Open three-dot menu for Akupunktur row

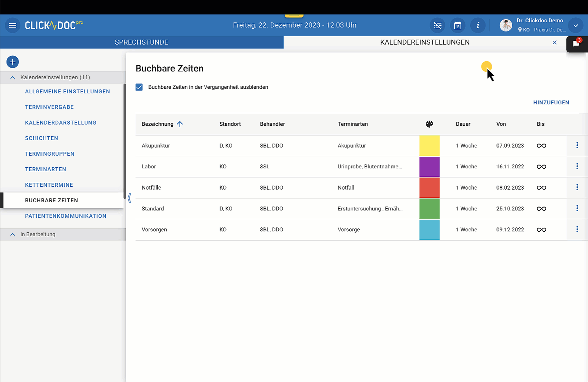(577, 145)
